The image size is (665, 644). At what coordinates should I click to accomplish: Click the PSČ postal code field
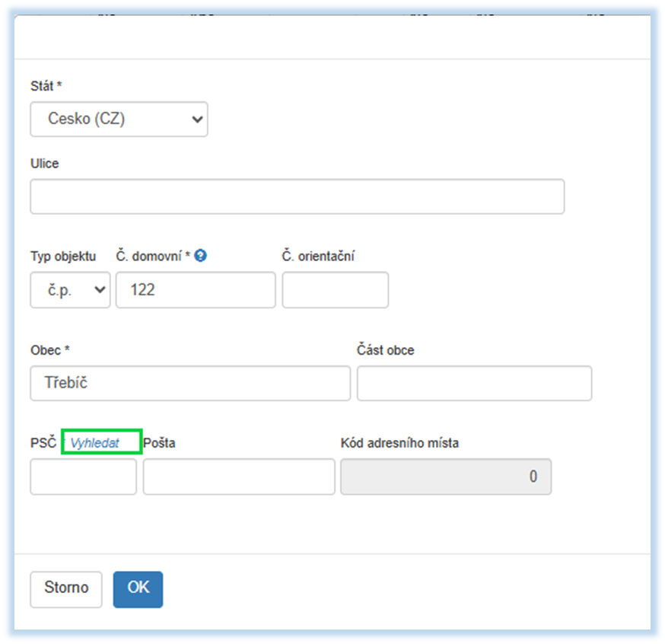point(83,477)
